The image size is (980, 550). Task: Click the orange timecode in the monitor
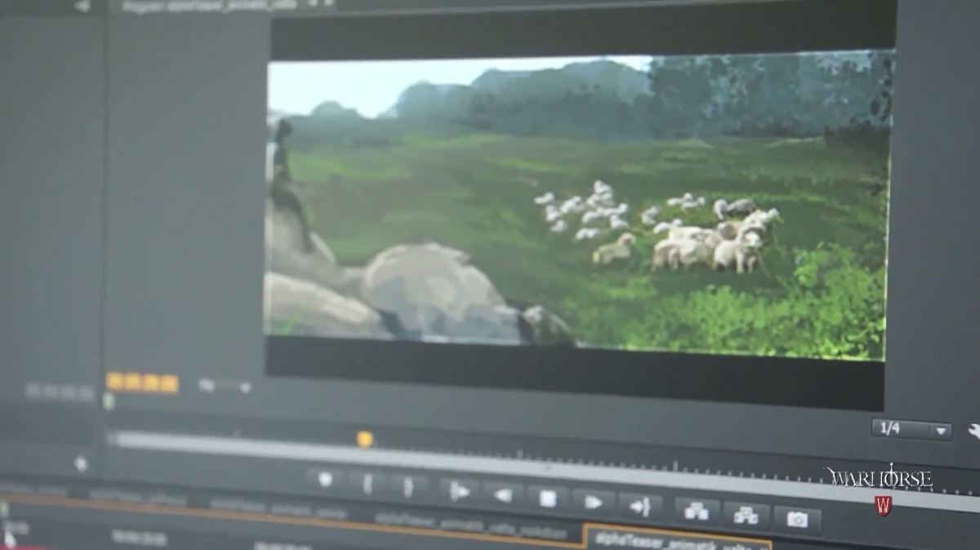point(142,383)
